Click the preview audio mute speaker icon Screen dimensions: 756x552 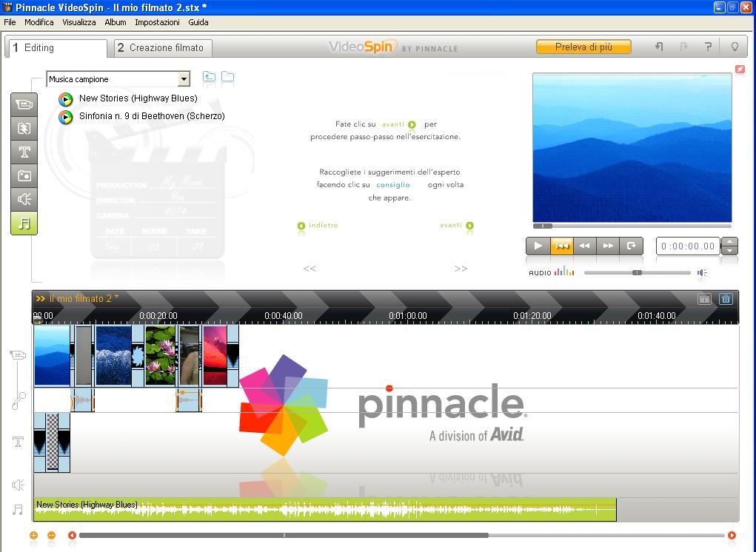click(x=702, y=272)
